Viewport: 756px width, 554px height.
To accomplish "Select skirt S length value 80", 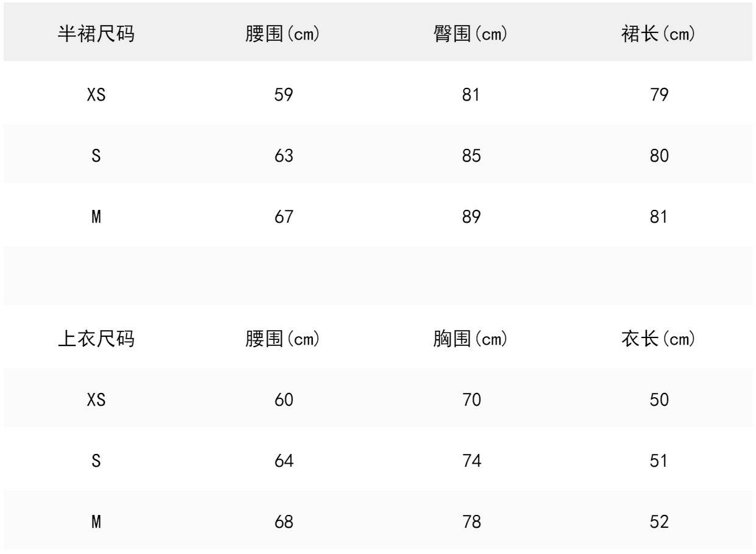I will (x=658, y=156).
